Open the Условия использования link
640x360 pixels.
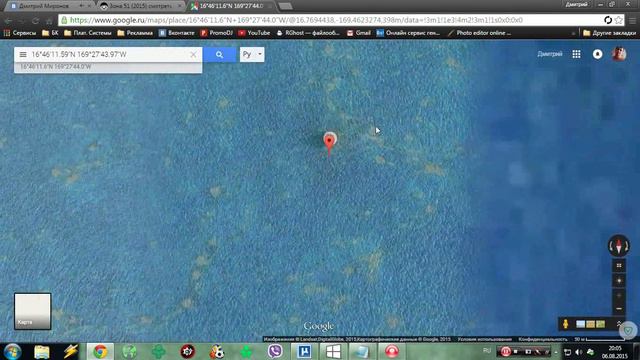pos(484,339)
